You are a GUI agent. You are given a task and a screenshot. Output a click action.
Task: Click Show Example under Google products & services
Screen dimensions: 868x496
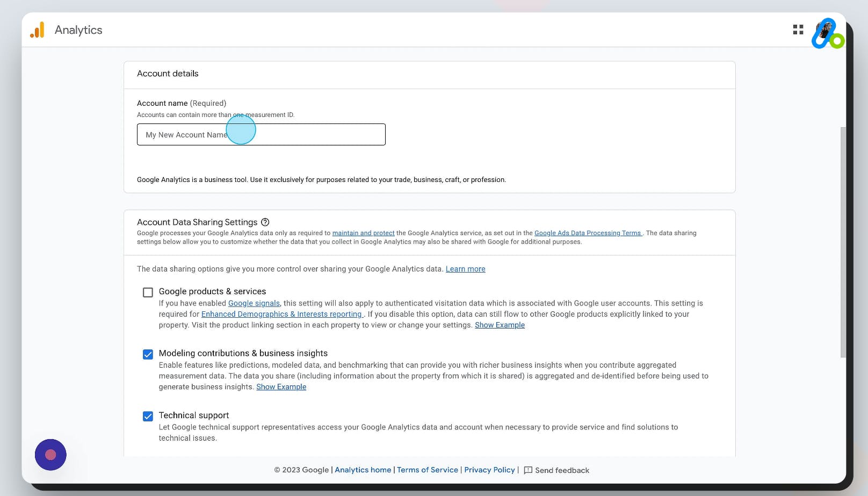[x=500, y=325]
